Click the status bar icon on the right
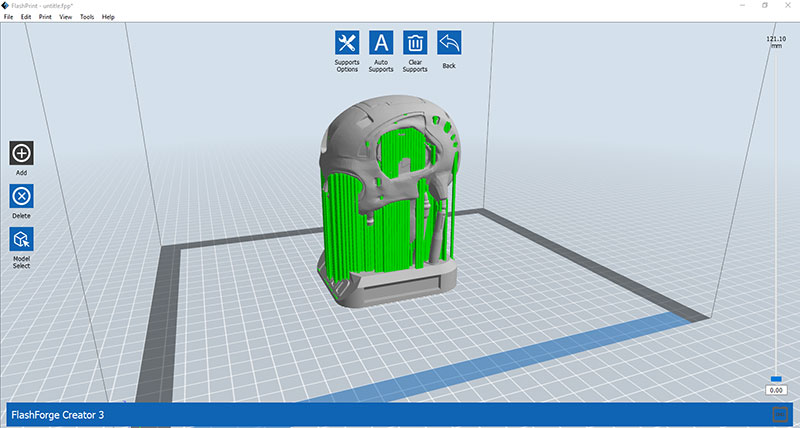This screenshot has width=800, height=428. click(x=780, y=415)
